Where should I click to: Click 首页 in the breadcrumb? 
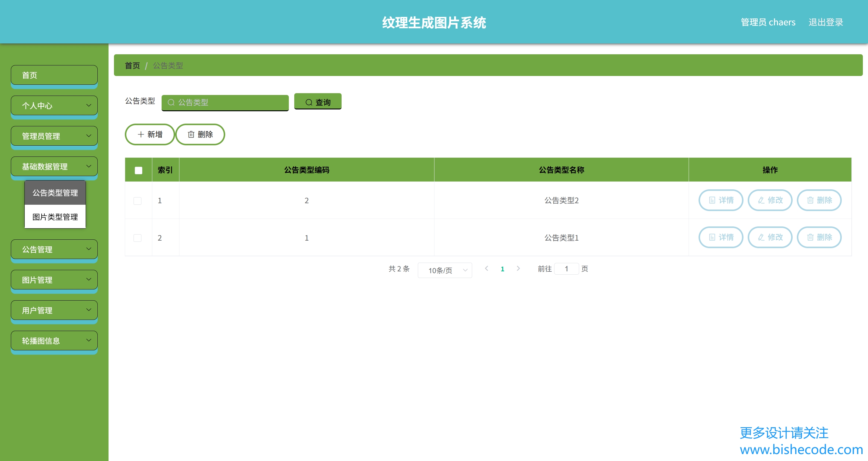(x=132, y=66)
